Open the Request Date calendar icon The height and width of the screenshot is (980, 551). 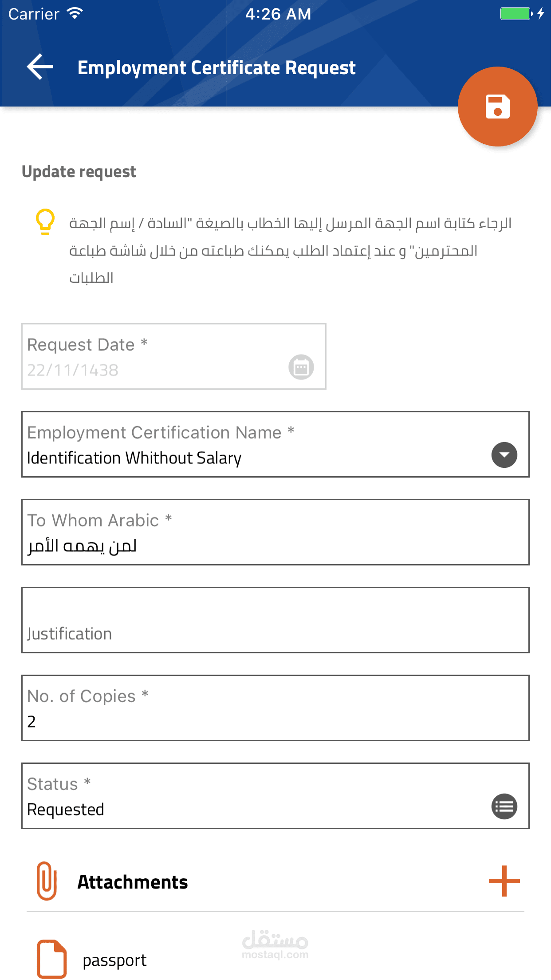pos(301,367)
